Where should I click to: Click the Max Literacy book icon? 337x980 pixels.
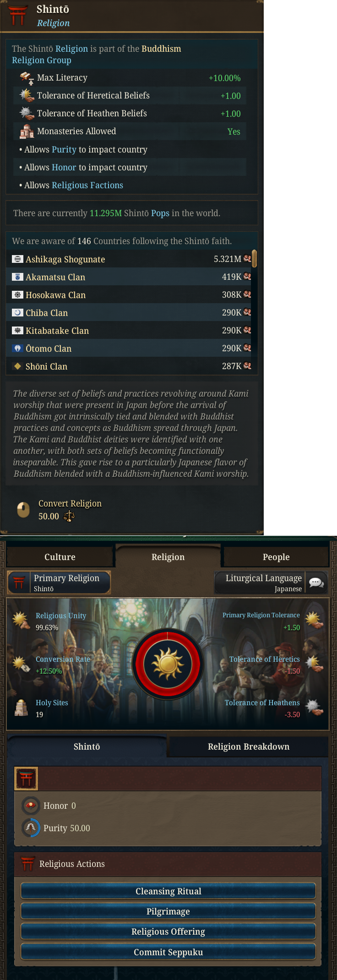point(27,78)
